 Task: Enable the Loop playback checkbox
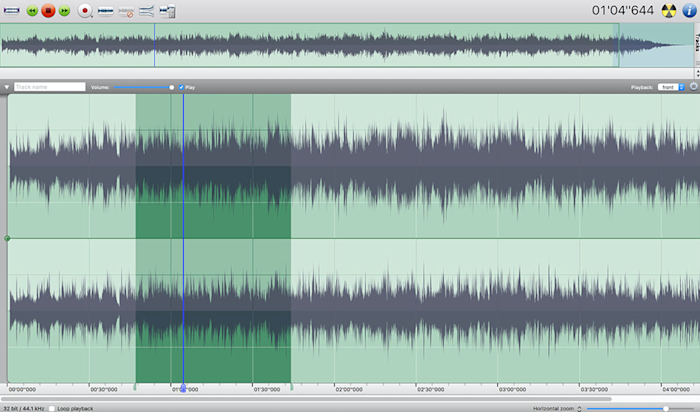(x=52, y=408)
